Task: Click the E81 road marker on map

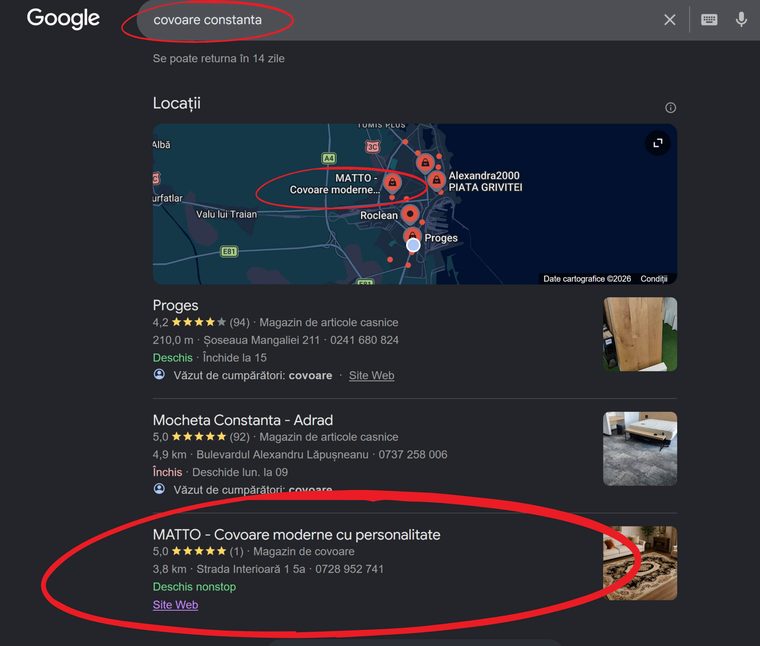Action: coord(229,251)
